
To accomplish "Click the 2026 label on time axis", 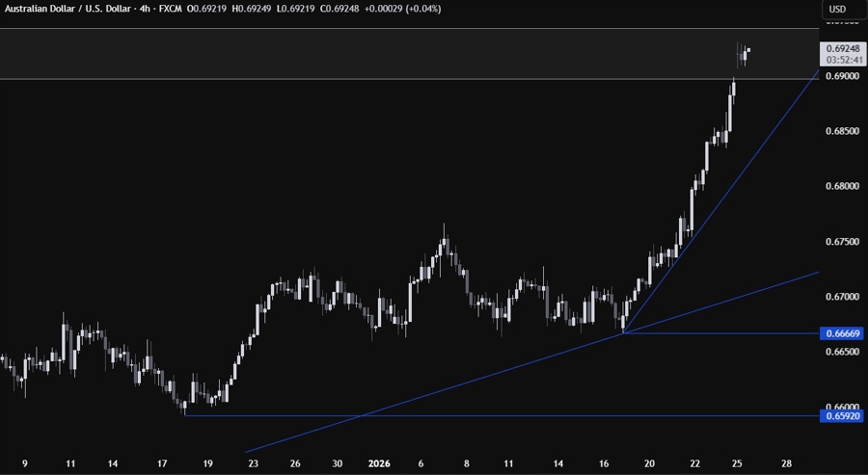I will pos(379,463).
